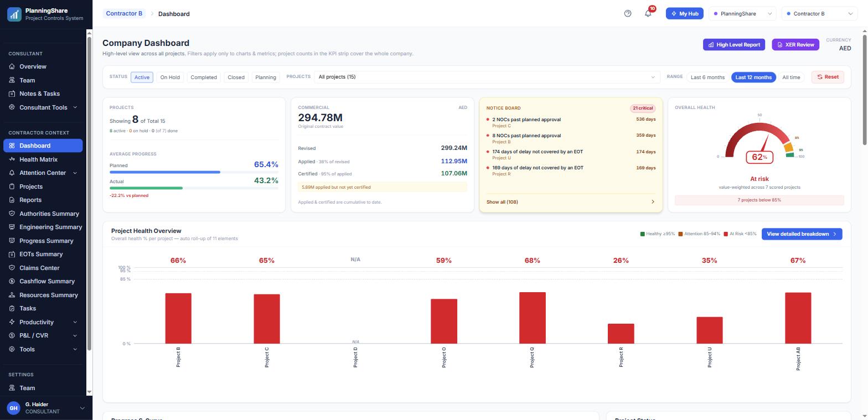Screen dimensions: 868x420
Task: Open the All projects (15) dropdown
Action: [x=487, y=77]
